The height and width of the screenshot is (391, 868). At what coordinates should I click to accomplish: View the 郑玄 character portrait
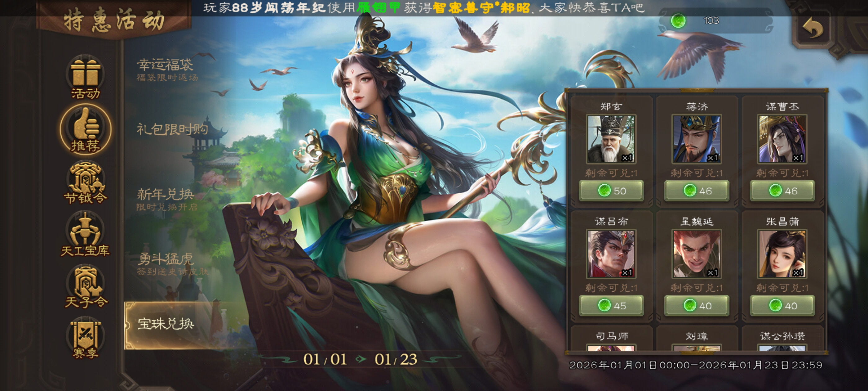point(611,139)
